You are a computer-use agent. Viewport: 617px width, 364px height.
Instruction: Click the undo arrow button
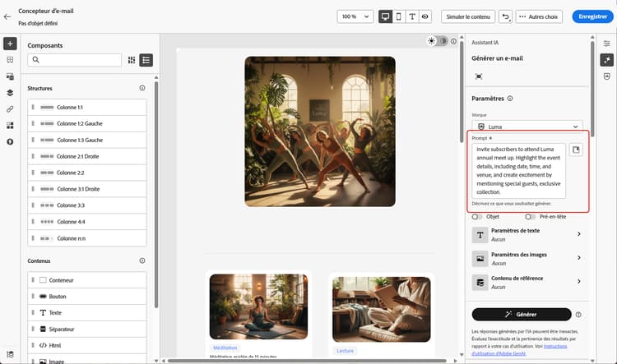point(506,16)
